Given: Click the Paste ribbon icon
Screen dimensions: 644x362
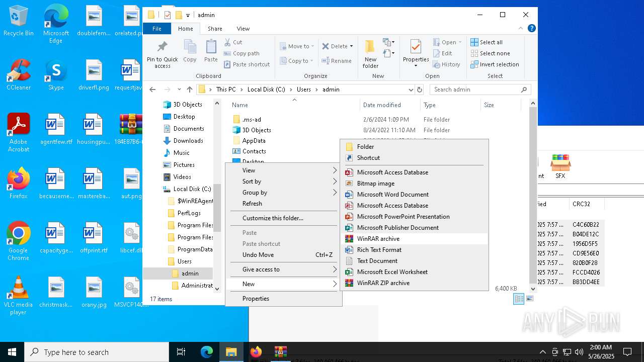Looking at the screenshot, I should pyautogui.click(x=211, y=47).
